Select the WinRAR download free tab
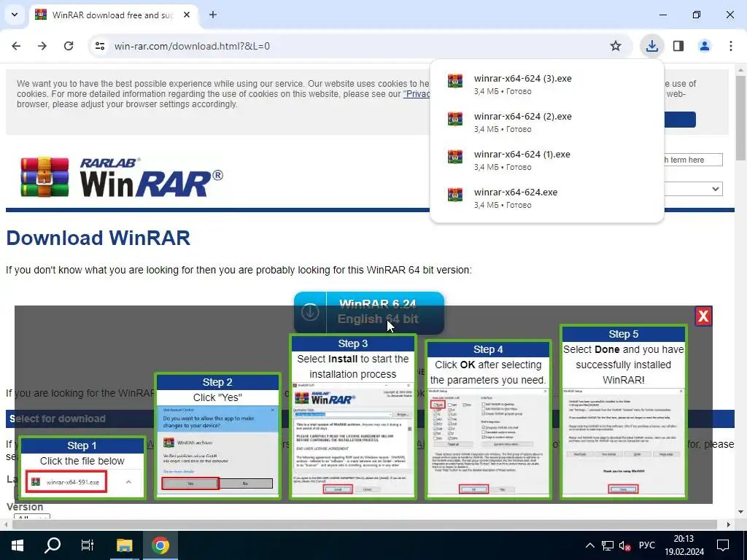Screen dimensions: 747x560 pyautogui.click(x=113, y=15)
